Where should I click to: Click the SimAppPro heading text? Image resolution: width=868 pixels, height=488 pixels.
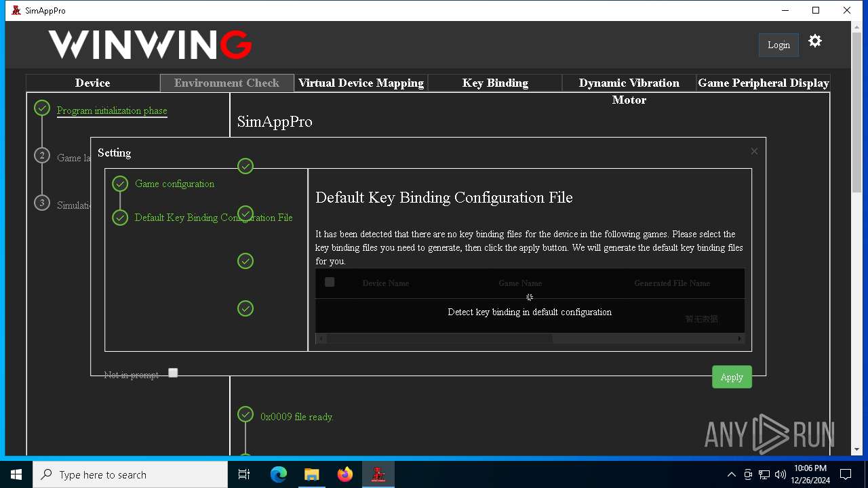(x=275, y=122)
